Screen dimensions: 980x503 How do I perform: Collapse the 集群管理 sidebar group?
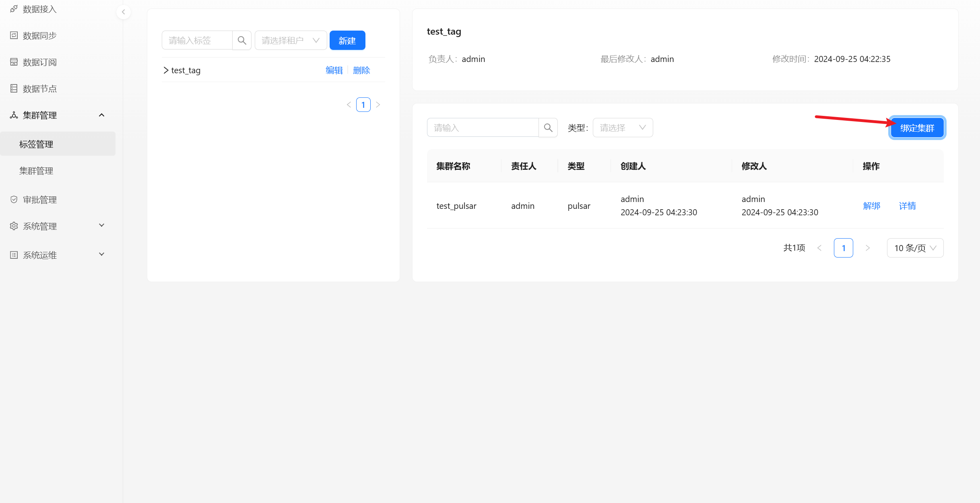[x=101, y=115]
